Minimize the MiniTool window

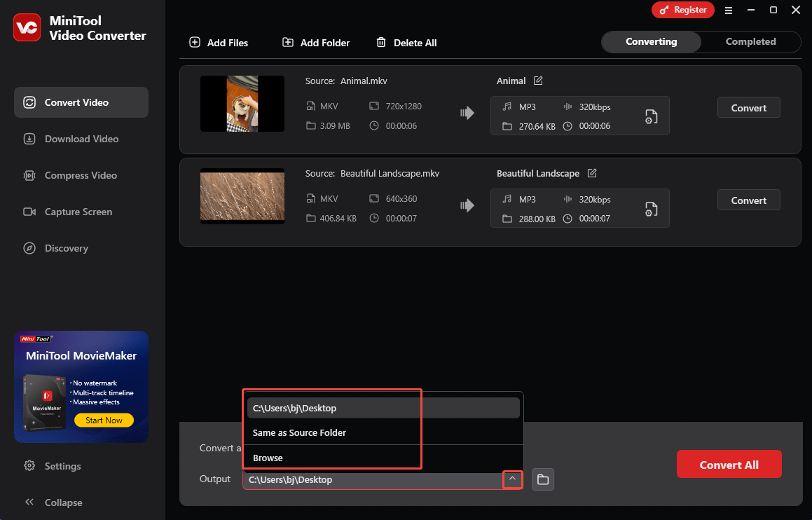pyautogui.click(x=751, y=10)
